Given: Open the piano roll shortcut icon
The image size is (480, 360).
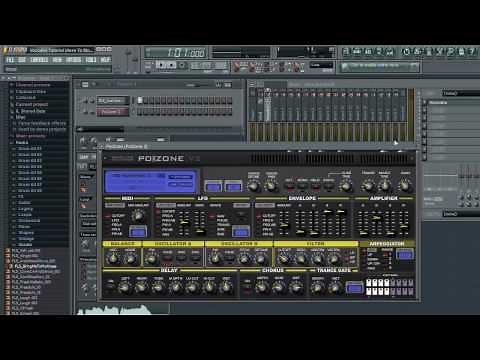Looking at the screenshot, I should pyautogui.click(x=368, y=52).
